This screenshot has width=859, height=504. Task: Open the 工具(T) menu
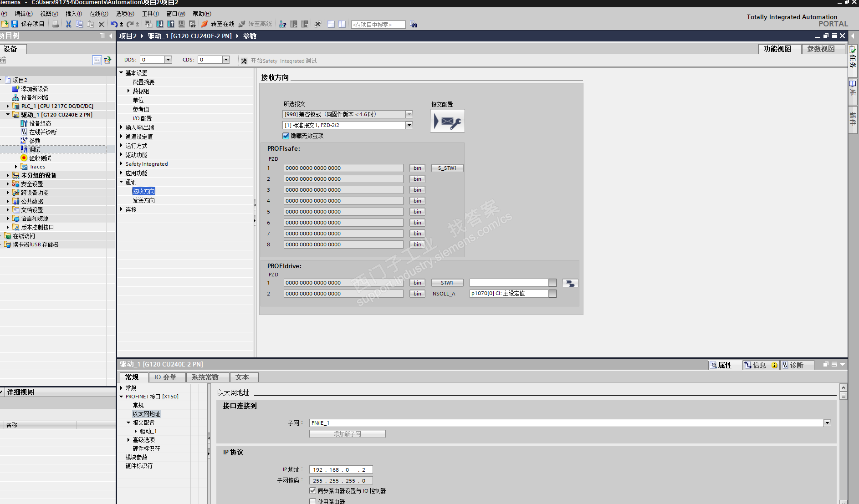click(150, 14)
